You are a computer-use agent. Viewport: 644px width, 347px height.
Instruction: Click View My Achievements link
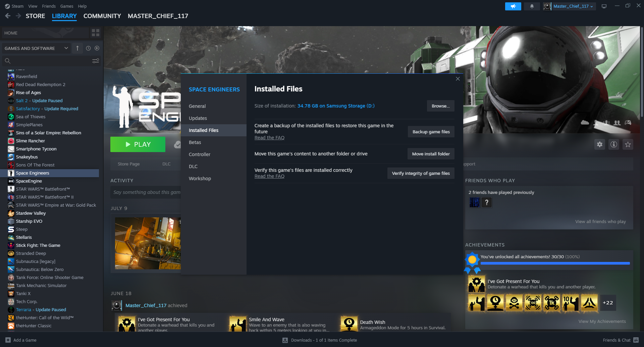pyautogui.click(x=602, y=321)
